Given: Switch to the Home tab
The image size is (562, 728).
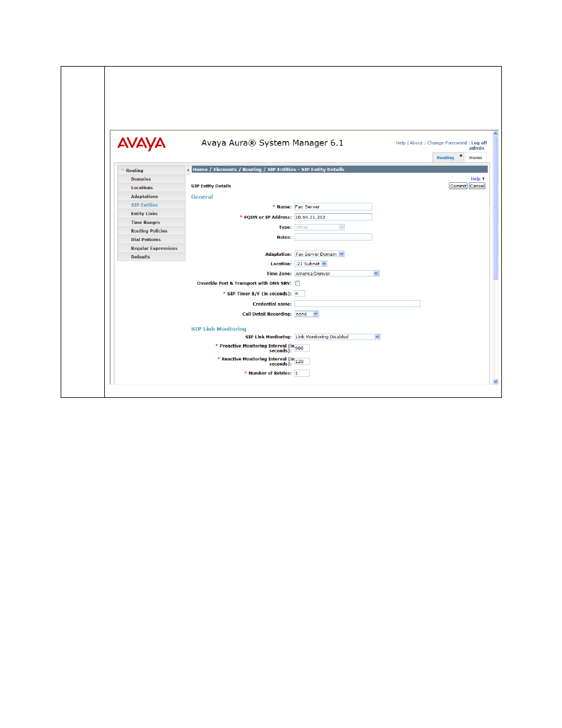Looking at the screenshot, I should (475, 157).
